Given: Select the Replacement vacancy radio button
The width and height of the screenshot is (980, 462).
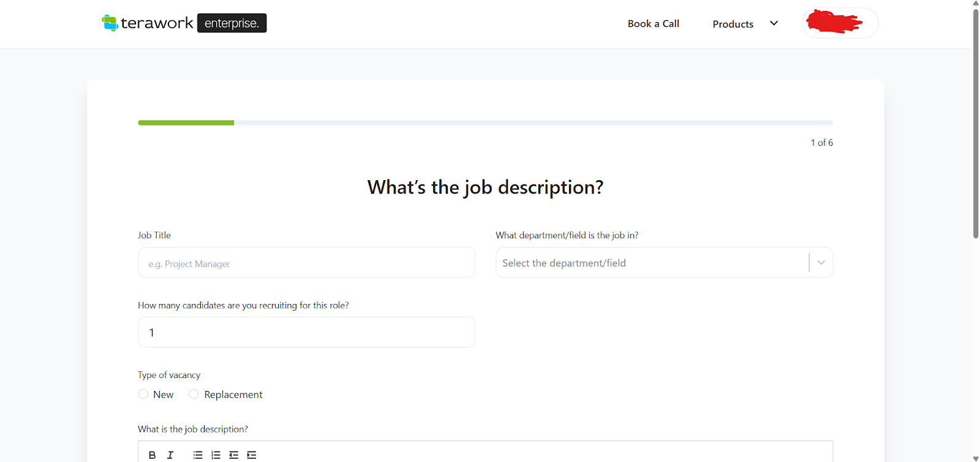Looking at the screenshot, I should click(x=194, y=394).
